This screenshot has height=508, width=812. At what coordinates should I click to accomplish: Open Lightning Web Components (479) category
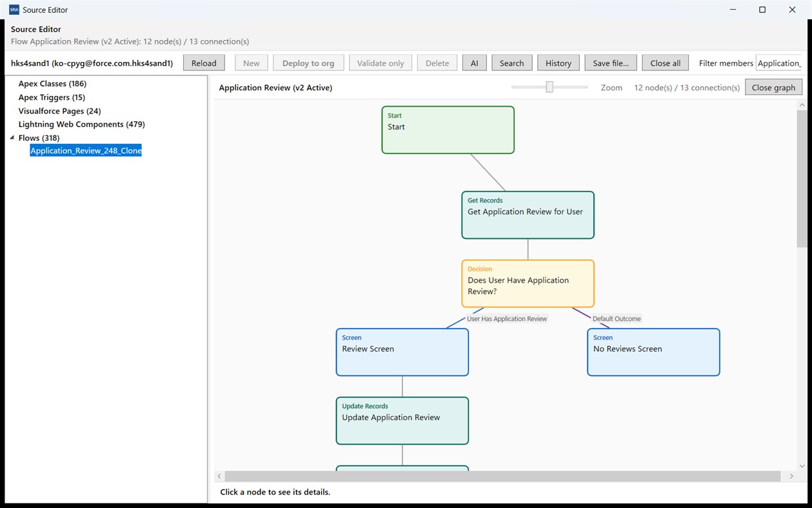click(81, 124)
